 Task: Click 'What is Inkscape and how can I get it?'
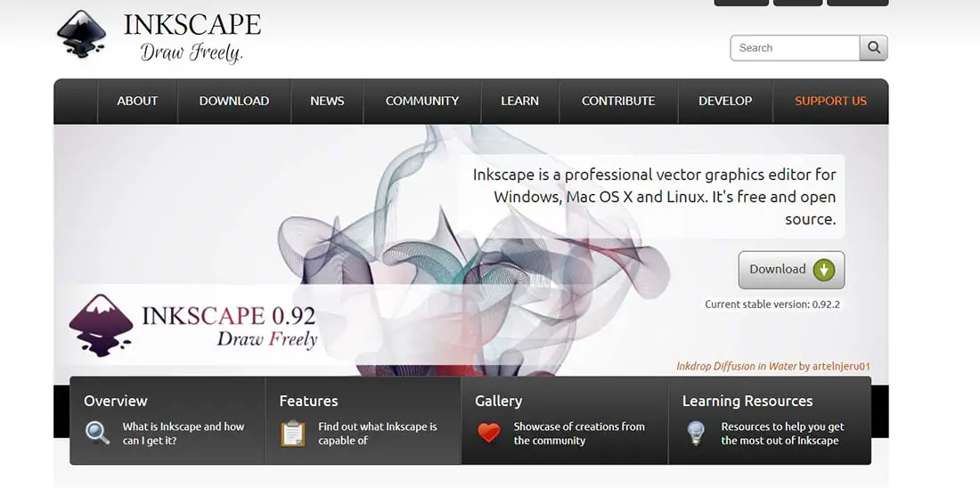184,434
